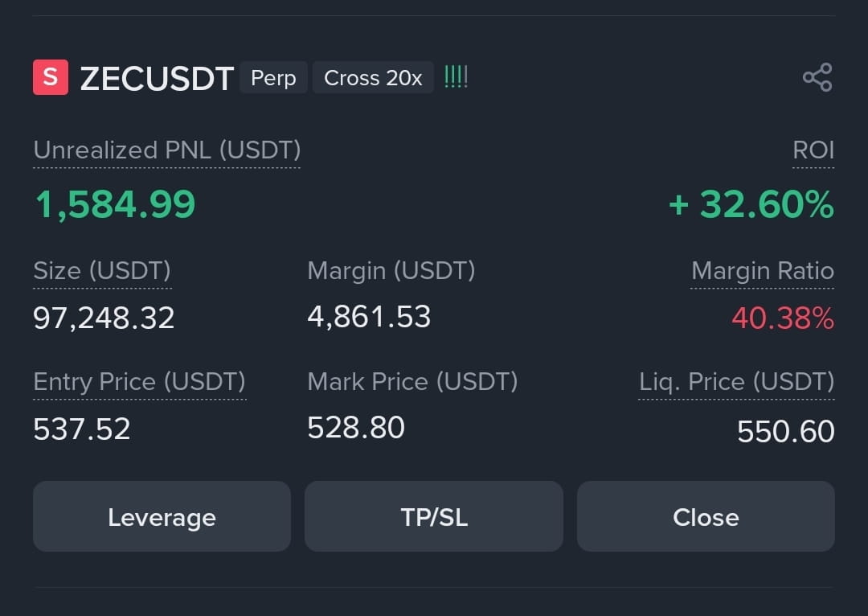
Task: Tap the 40.38% margin ratio value
Action: (x=783, y=318)
